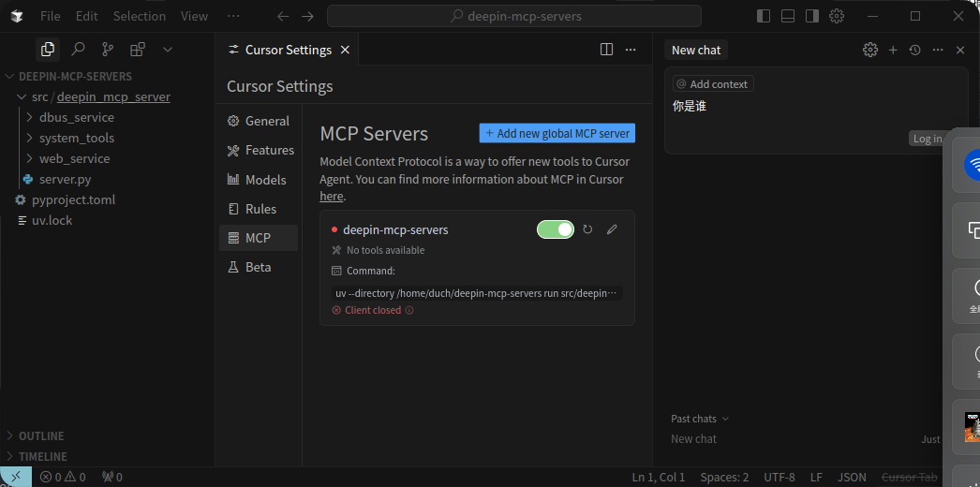Start a new chat with plus icon

tap(893, 50)
